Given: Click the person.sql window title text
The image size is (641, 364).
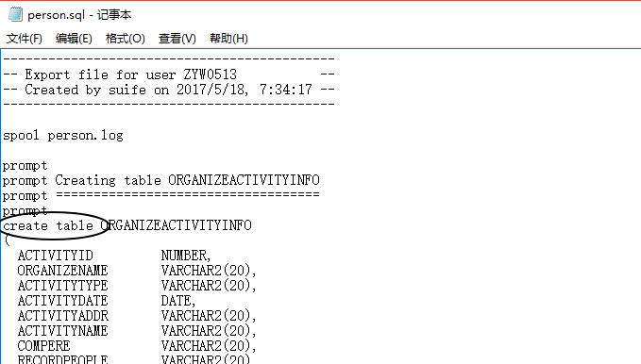Looking at the screenshot, I should (x=79, y=15).
